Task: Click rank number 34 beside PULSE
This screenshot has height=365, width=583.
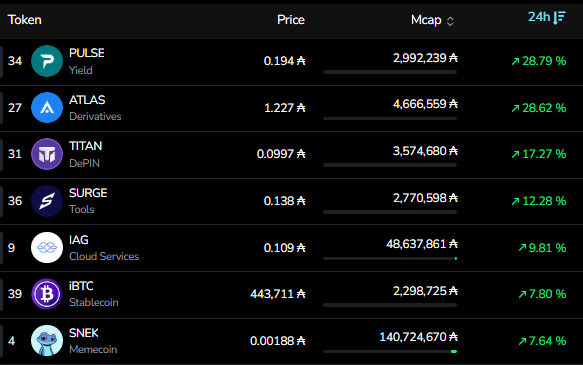Action: [x=15, y=61]
